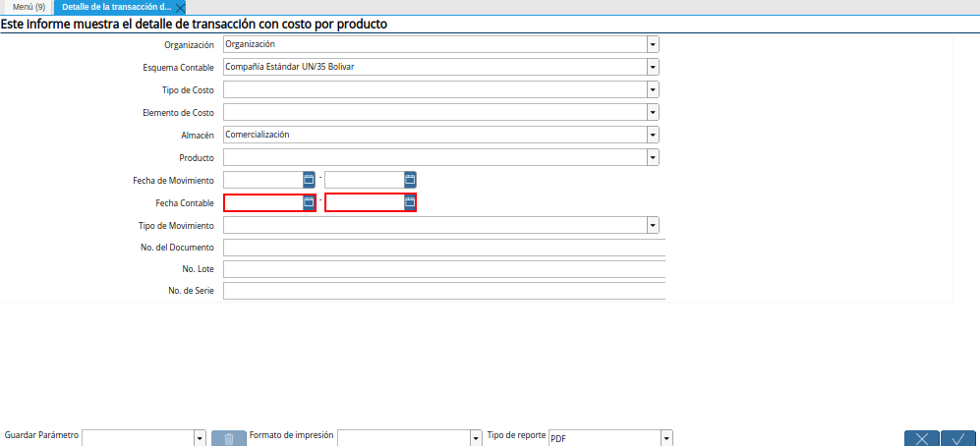980x446 pixels.
Task: Open calendar for Fecha Contable end date
Action: [x=410, y=202]
